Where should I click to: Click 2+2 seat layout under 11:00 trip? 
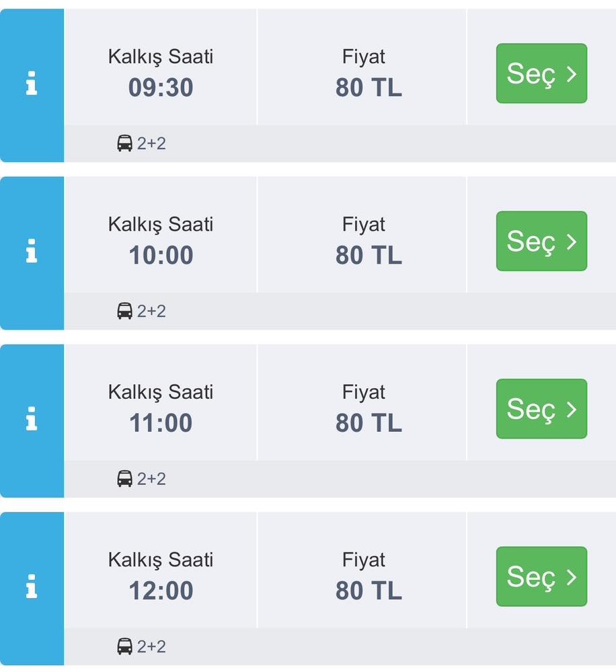(x=151, y=479)
